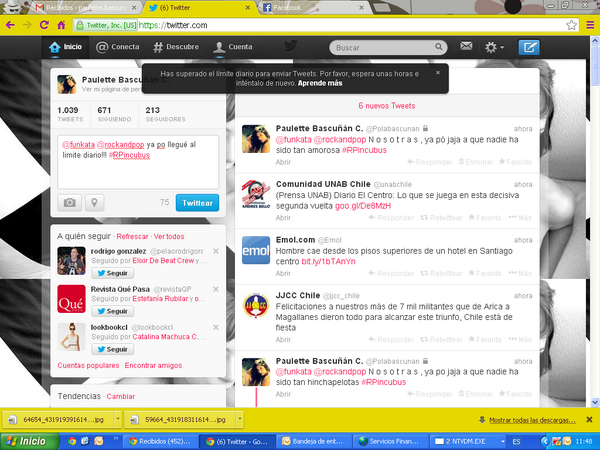Open the Cuentas populares link
This screenshot has width=600, height=450.
pos(88,365)
